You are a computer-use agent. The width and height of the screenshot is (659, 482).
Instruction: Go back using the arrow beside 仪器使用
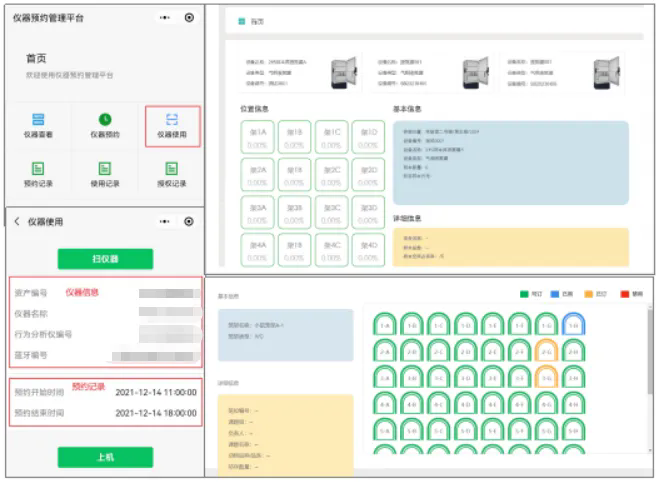16,221
